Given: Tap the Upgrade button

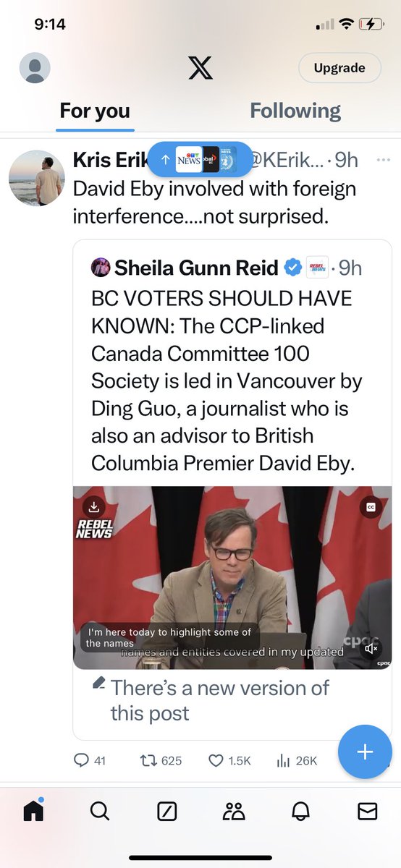Looking at the screenshot, I should pyautogui.click(x=339, y=68).
